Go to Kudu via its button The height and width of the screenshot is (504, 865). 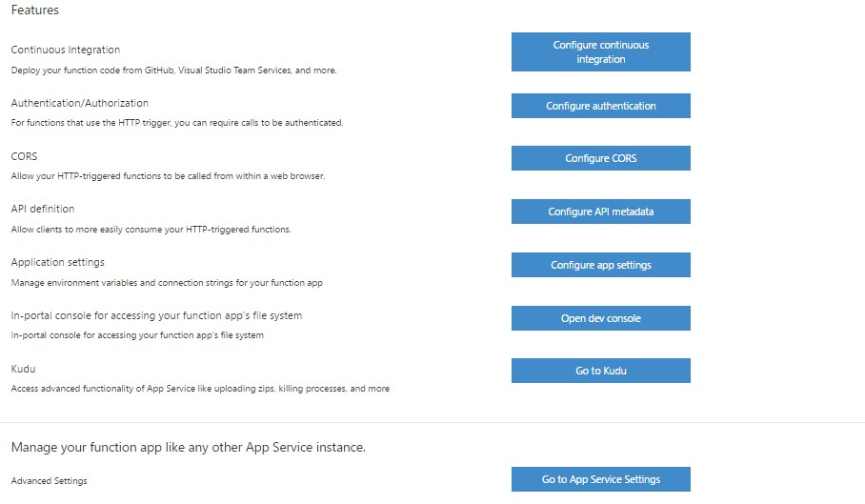[601, 371]
